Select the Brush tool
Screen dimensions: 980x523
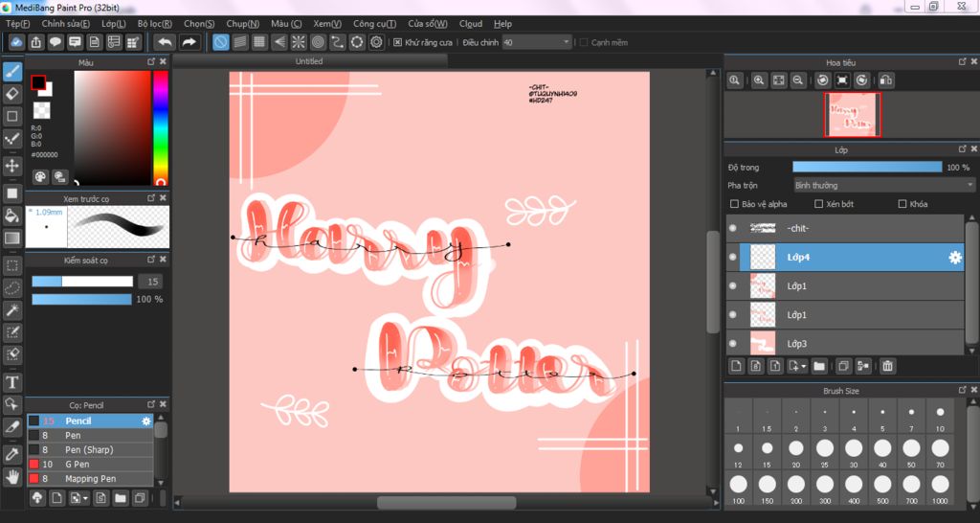pyautogui.click(x=11, y=72)
